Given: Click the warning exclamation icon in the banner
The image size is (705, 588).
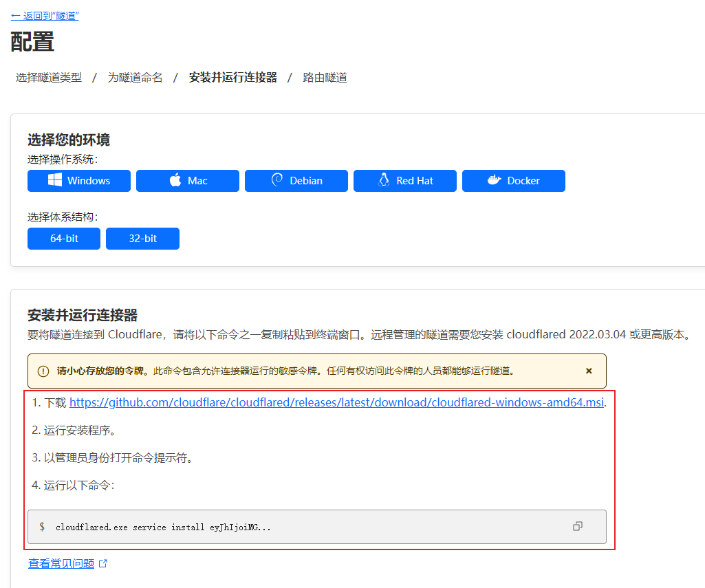Looking at the screenshot, I should (43, 371).
